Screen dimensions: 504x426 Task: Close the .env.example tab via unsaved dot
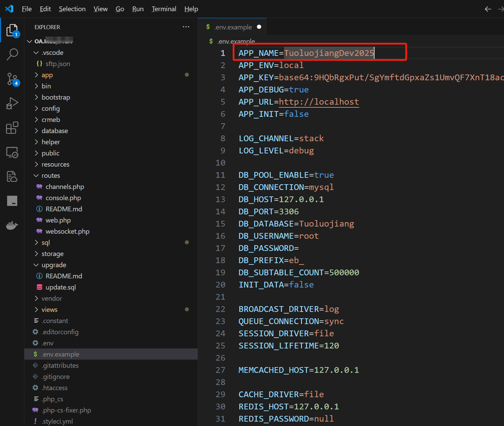click(259, 27)
